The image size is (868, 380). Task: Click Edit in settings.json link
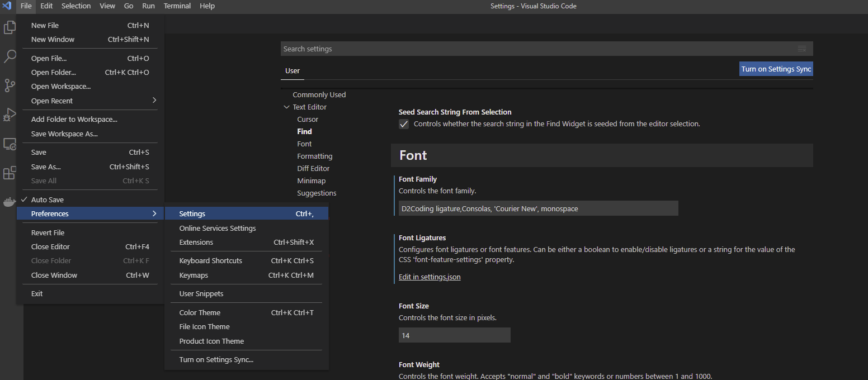pyautogui.click(x=430, y=277)
